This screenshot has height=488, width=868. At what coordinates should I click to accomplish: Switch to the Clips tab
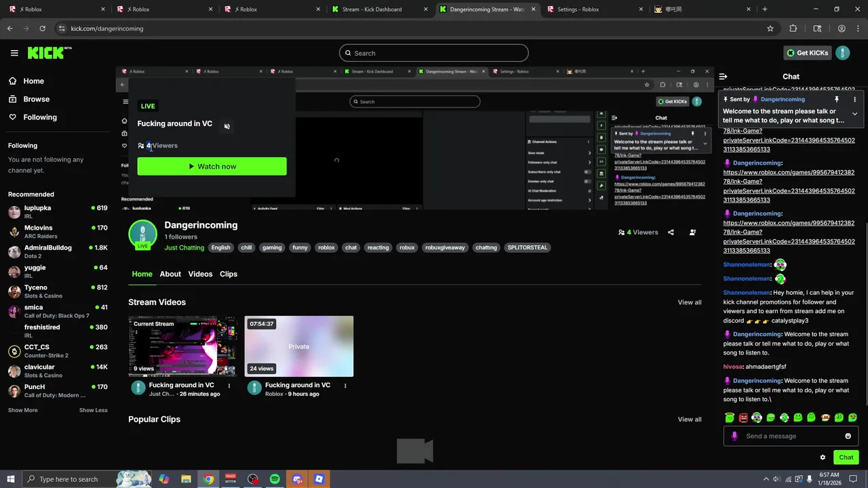(229, 274)
